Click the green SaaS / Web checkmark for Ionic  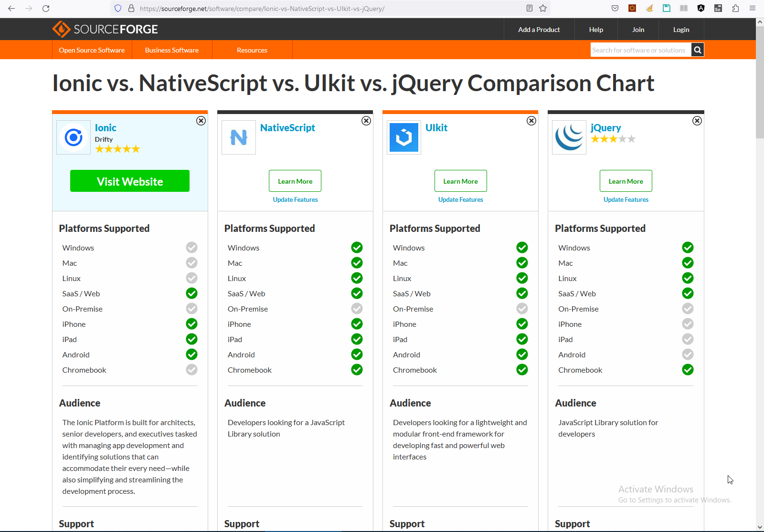pos(191,293)
